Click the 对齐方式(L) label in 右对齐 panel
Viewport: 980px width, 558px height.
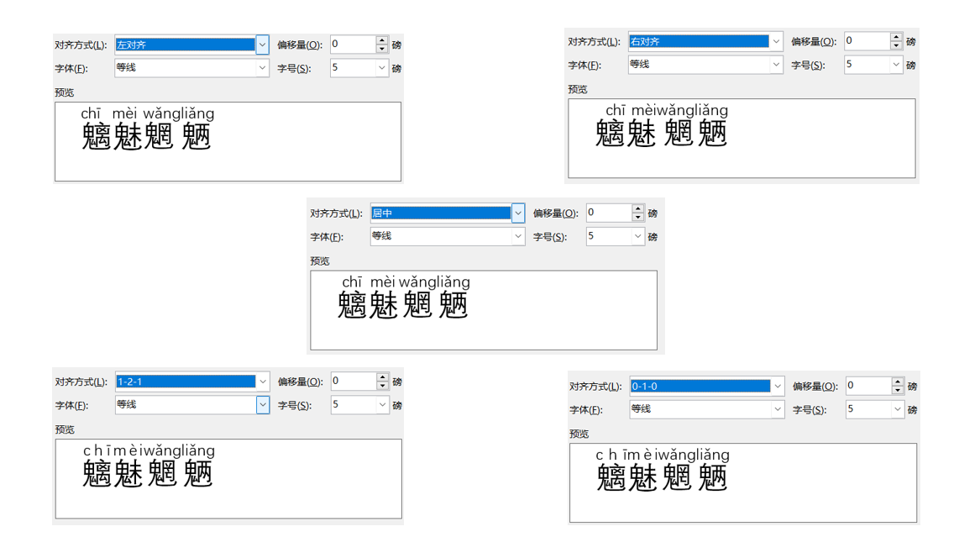(x=594, y=42)
